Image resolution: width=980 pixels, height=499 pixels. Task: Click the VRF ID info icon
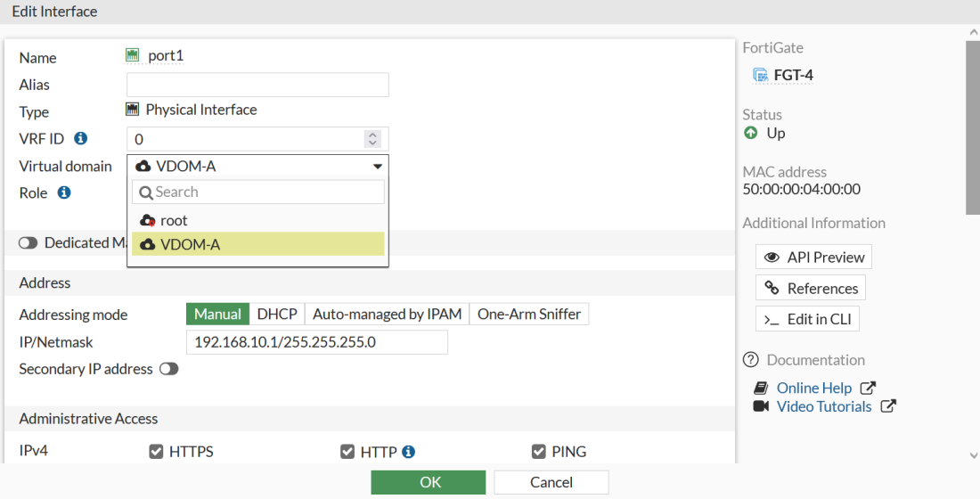[81, 139]
